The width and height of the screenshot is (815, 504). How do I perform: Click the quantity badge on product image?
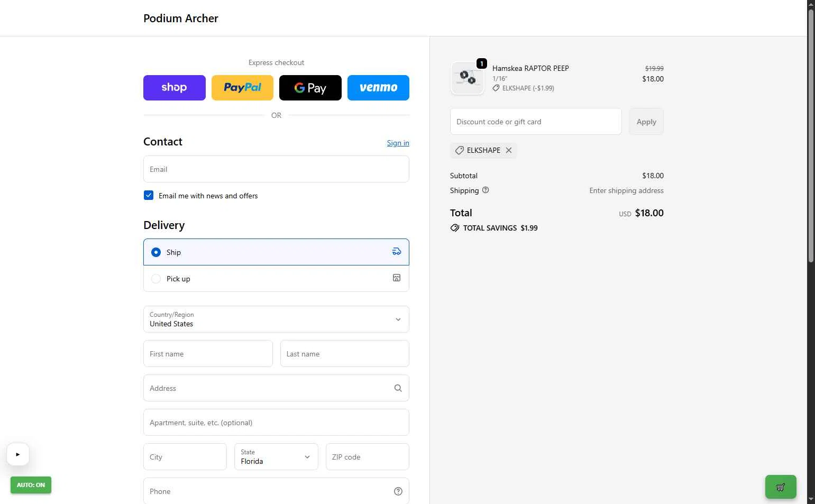[481, 63]
